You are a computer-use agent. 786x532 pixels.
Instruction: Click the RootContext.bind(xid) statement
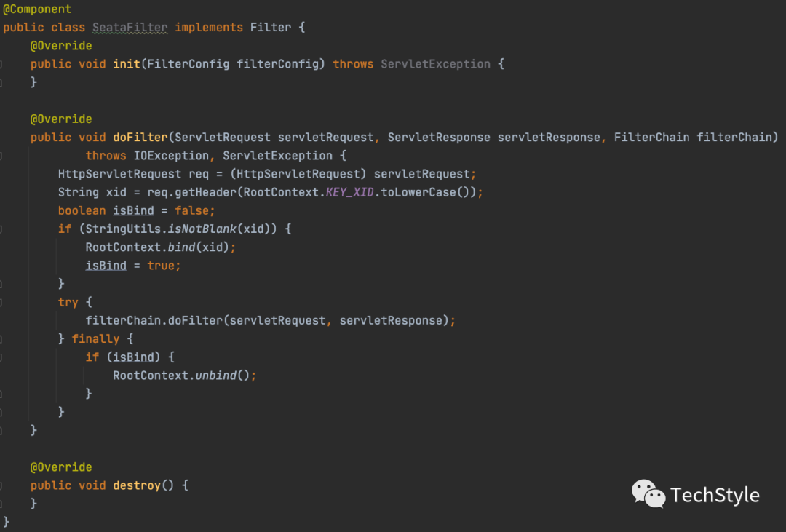160,247
